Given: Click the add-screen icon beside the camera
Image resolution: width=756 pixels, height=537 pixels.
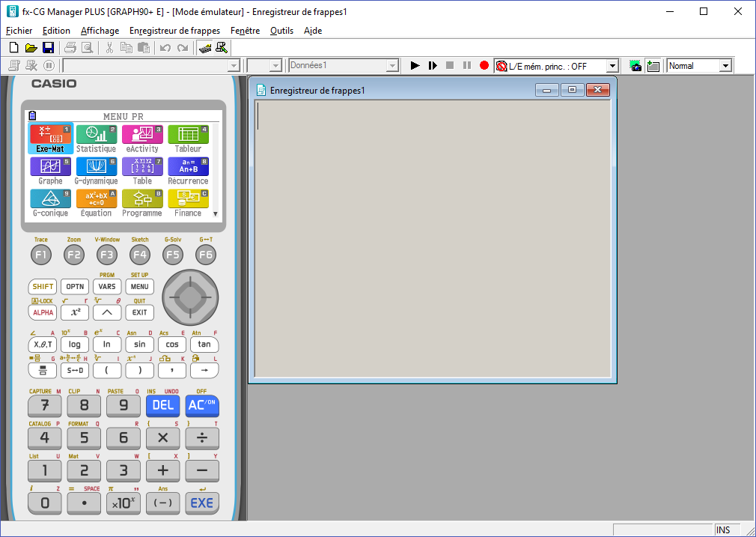Looking at the screenshot, I should tap(653, 66).
